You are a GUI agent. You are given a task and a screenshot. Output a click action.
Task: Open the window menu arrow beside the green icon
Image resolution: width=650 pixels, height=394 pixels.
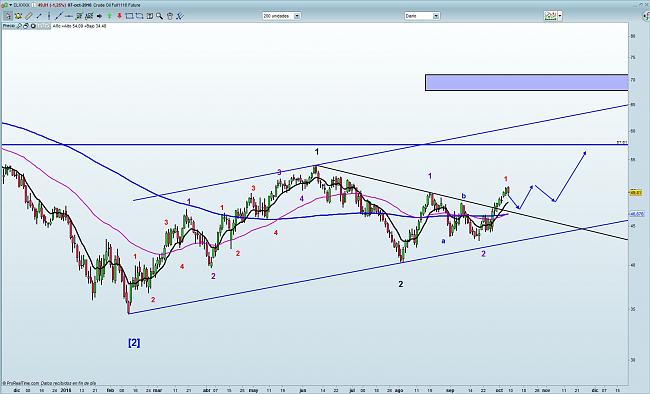click(10, 5)
